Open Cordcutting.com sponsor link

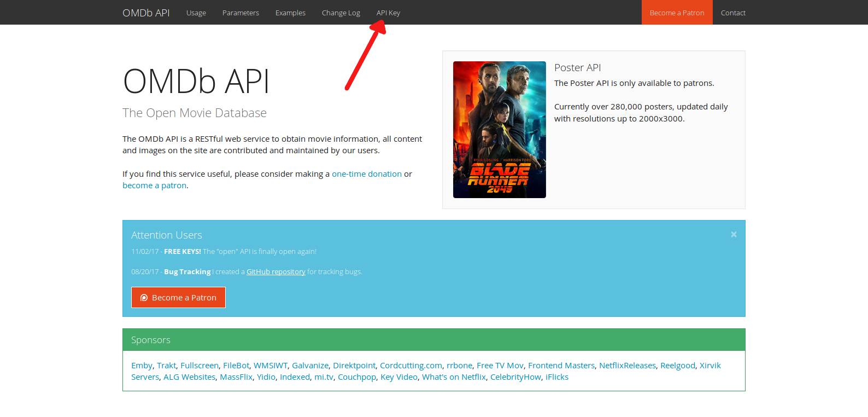(x=411, y=366)
